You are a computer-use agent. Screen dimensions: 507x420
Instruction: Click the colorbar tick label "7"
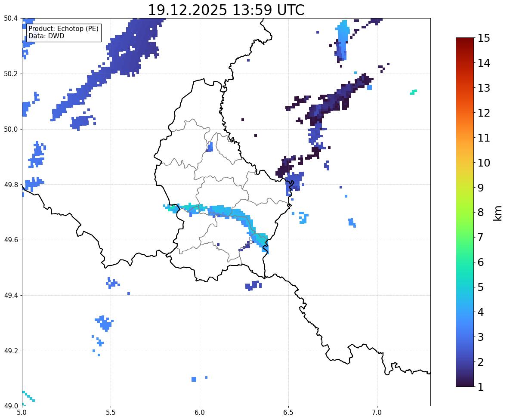(x=481, y=237)
